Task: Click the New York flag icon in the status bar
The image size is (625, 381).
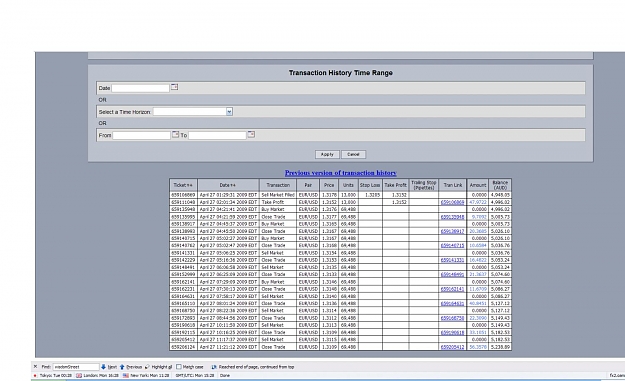Action: [126, 375]
